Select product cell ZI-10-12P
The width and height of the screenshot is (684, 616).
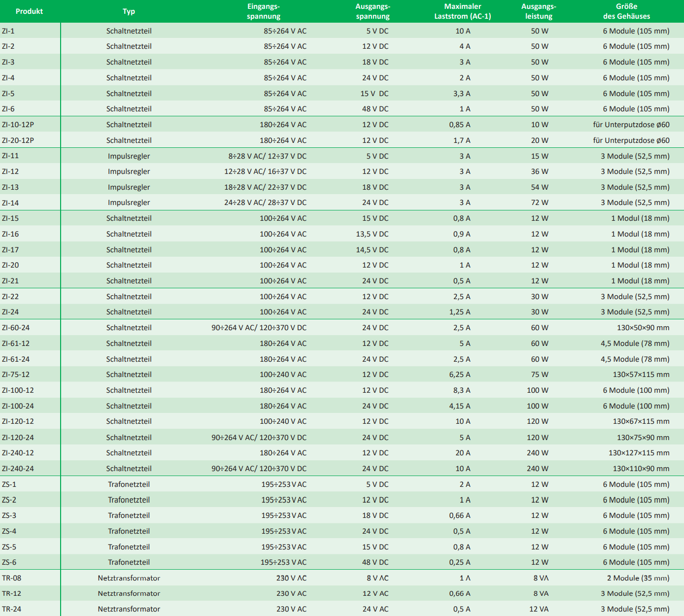18,125
